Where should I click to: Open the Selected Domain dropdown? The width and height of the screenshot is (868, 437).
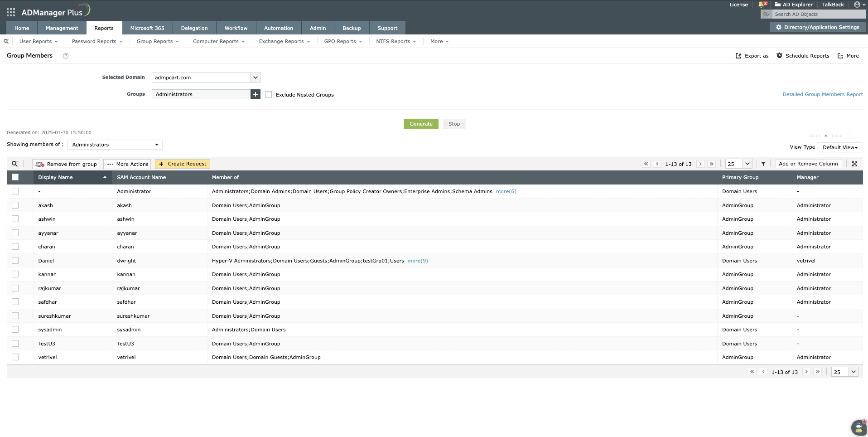click(x=255, y=78)
